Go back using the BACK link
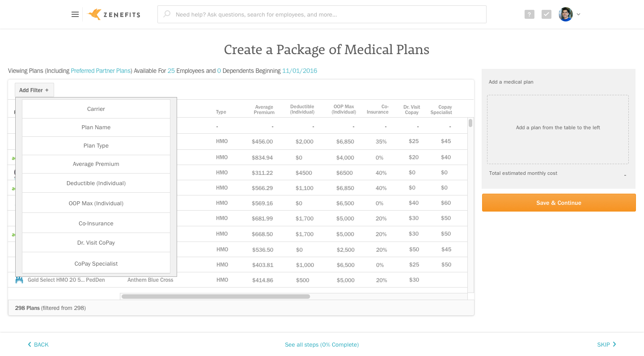 [x=38, y=344]
